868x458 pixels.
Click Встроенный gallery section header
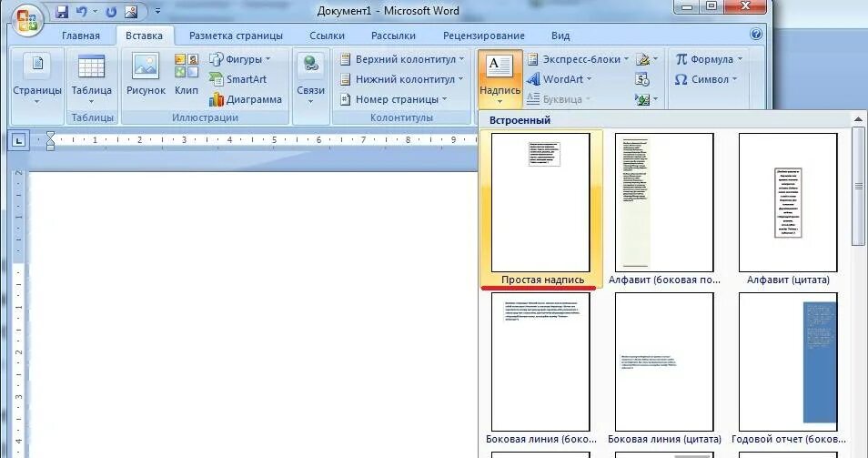coord(520,120)
